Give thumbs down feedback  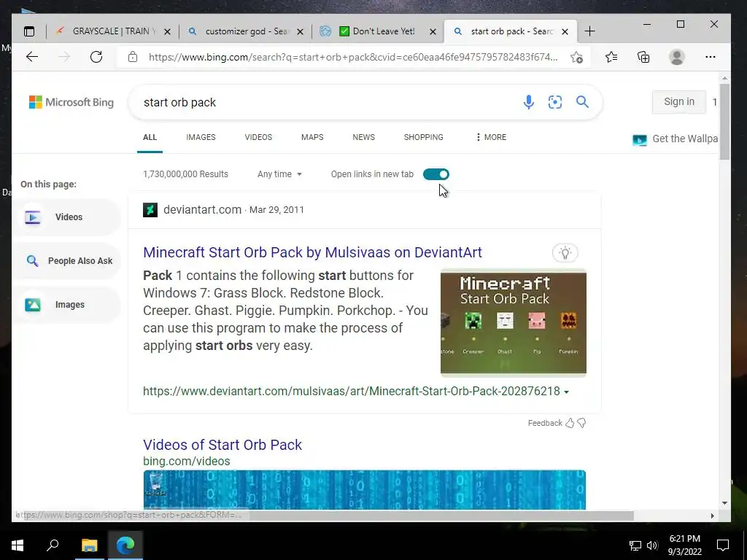point(581,423)
